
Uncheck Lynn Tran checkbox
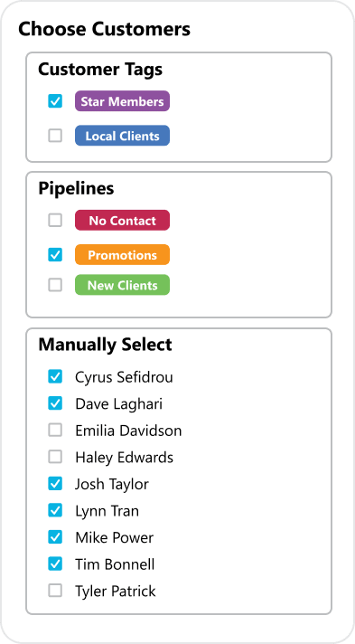(55, 510)
